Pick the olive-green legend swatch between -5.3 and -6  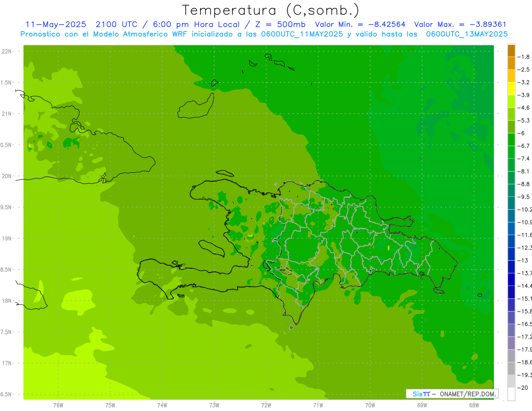coord(511,127)
